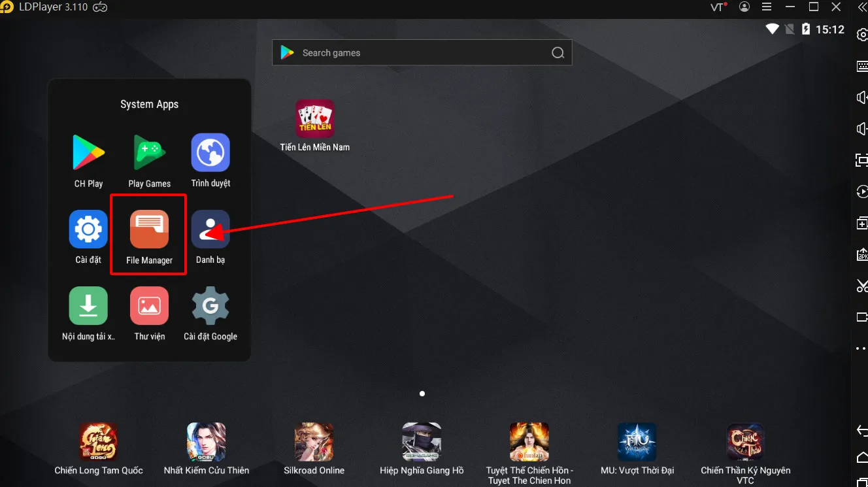Screen dimensions: 868x487
Task: Click the gamepad icon in the title bar
Action: tap(100, 7)
